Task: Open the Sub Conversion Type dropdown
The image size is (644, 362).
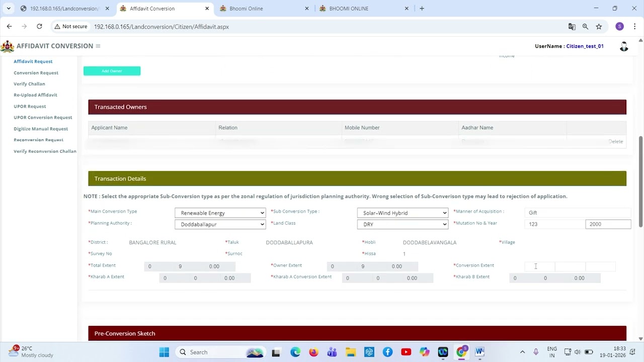Action: [403, 213]
